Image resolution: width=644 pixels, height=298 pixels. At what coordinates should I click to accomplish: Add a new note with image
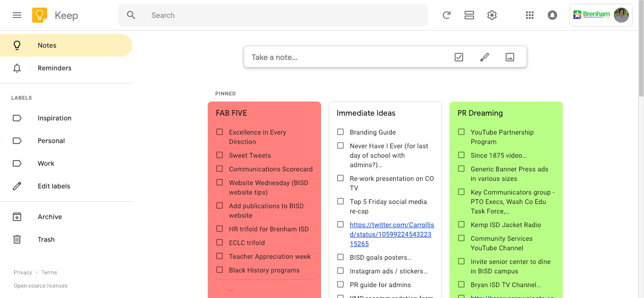[510, 57]
